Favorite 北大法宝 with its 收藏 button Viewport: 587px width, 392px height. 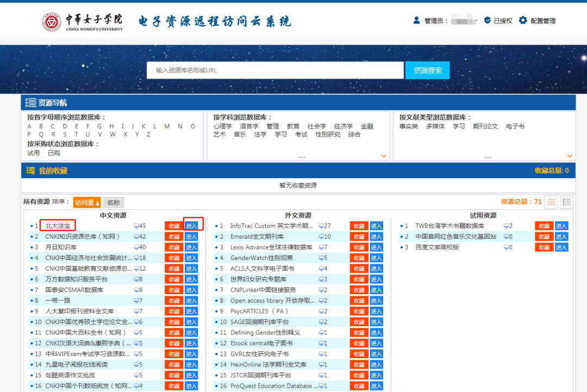tap(174, 225)
